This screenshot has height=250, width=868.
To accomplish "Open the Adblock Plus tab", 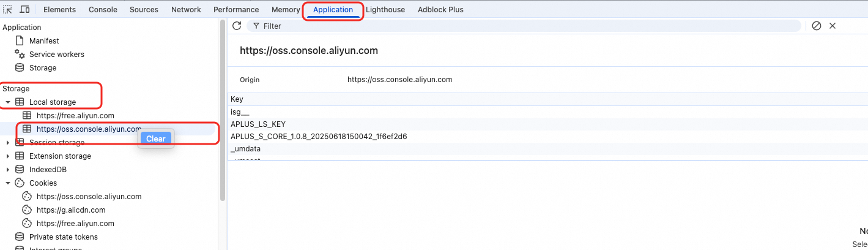I will [x=440, y=10].
